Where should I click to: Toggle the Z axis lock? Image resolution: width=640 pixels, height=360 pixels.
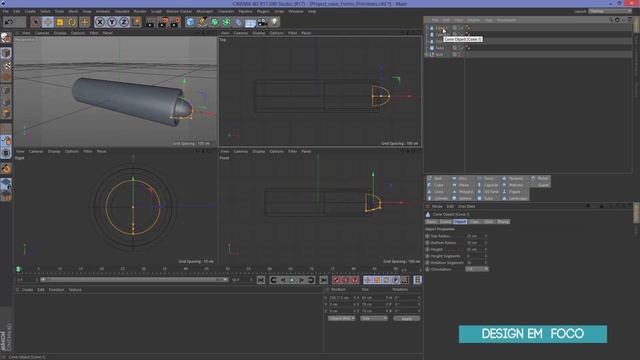[124, 22]
